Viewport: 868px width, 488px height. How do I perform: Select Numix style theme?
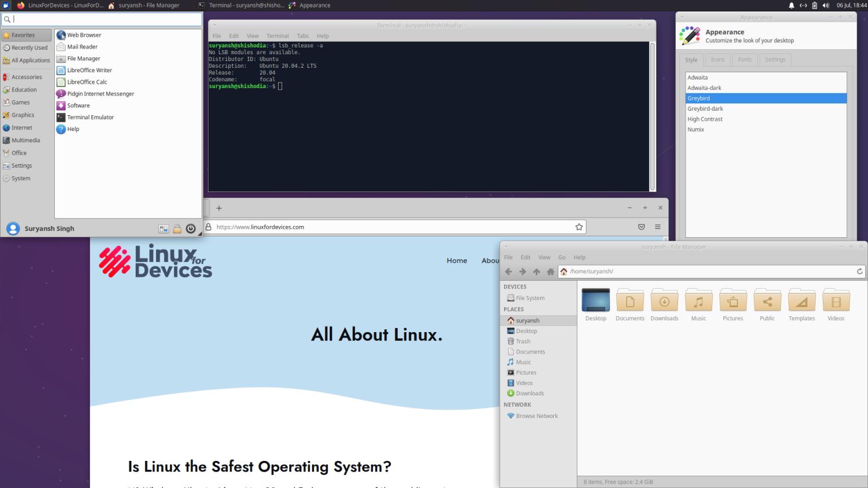766,129
